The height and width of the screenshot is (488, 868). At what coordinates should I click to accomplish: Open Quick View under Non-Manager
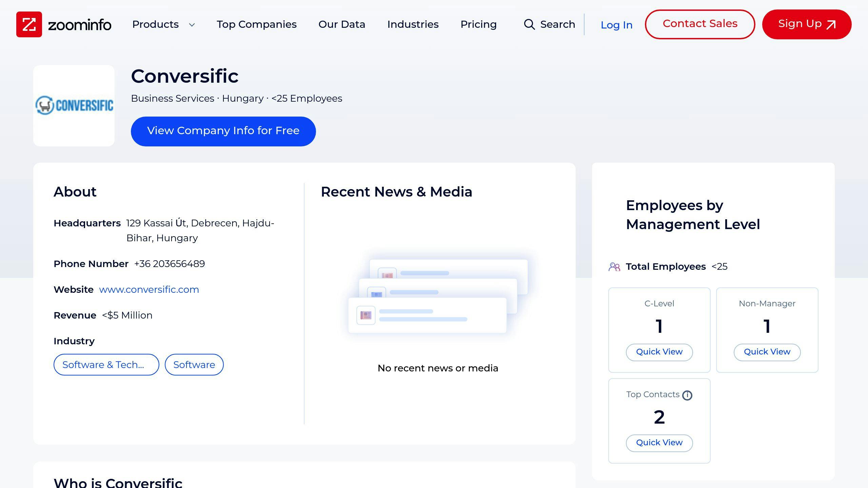(767, 352)
